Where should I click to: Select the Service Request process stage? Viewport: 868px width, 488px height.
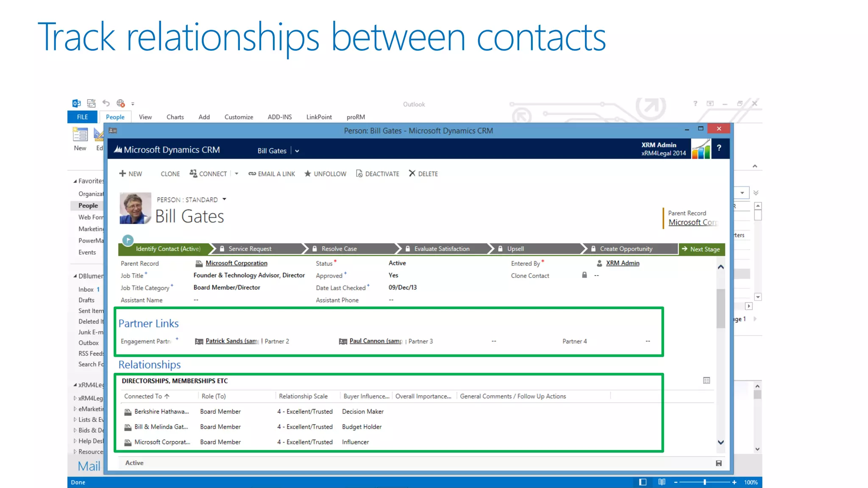tap(250, 249)
